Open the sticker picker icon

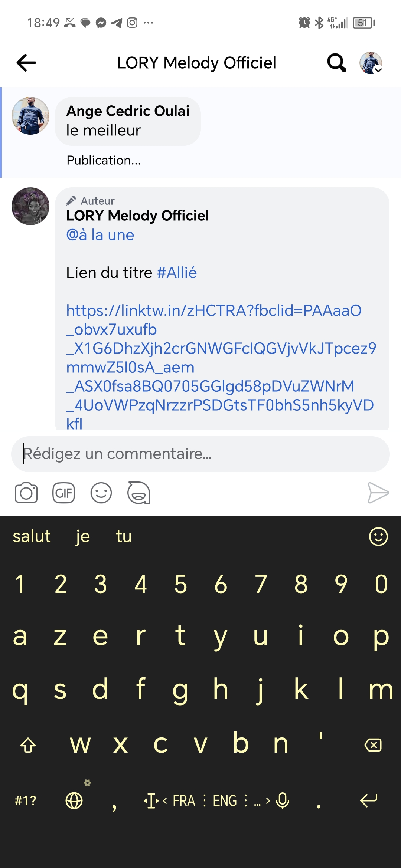click(x=138, y=493)
